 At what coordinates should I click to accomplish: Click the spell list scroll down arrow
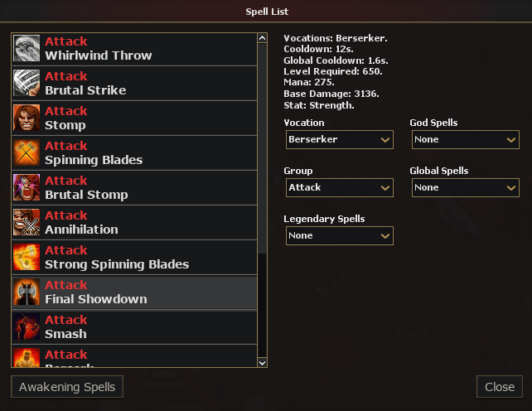pos(262,363)
